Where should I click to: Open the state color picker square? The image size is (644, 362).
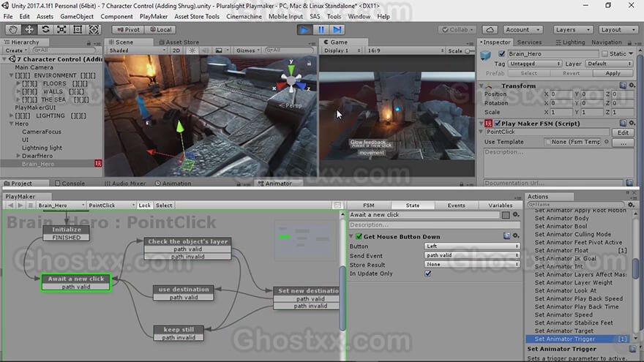coord(506,215)
